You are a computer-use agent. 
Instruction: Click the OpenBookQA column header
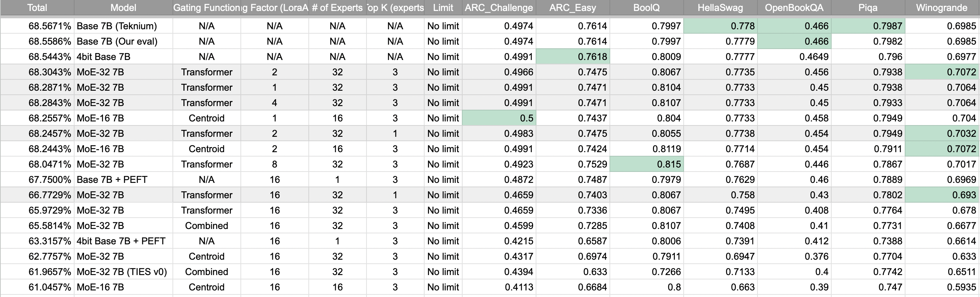coord(794,8)
